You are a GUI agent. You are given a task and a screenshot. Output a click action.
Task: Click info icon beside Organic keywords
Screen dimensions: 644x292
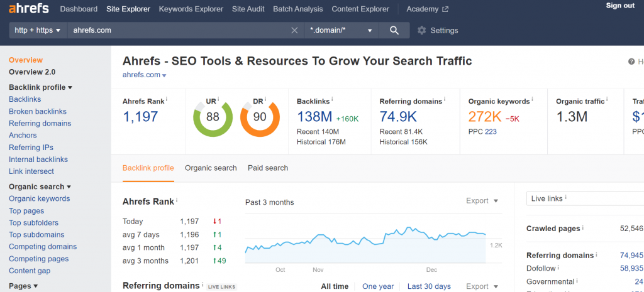(533, 99)
